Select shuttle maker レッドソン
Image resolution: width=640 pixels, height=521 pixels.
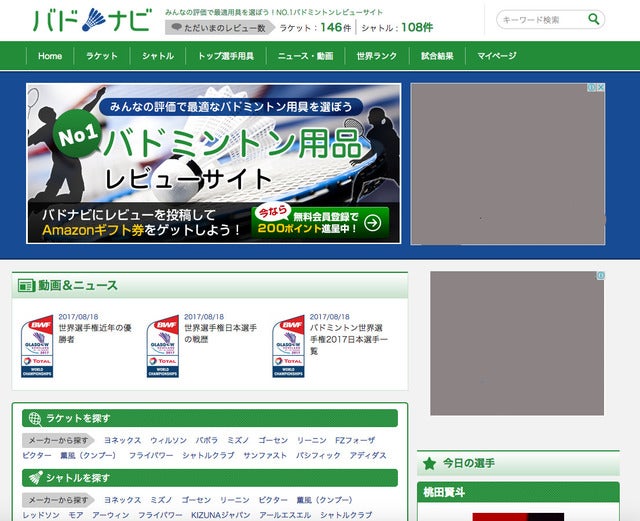[41, 515]
